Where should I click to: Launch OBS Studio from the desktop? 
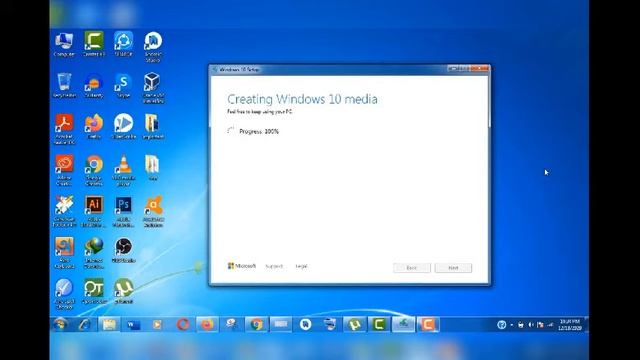pyautogui.click(x=123, y=250)
